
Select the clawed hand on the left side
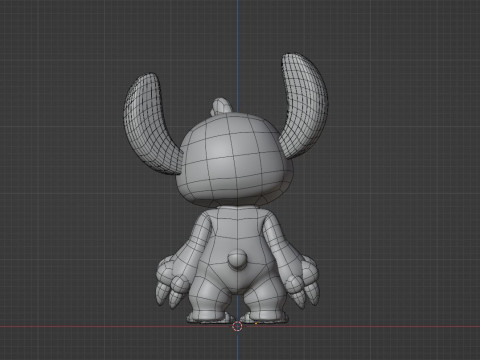pyautogui.click(x=173, y=281)
